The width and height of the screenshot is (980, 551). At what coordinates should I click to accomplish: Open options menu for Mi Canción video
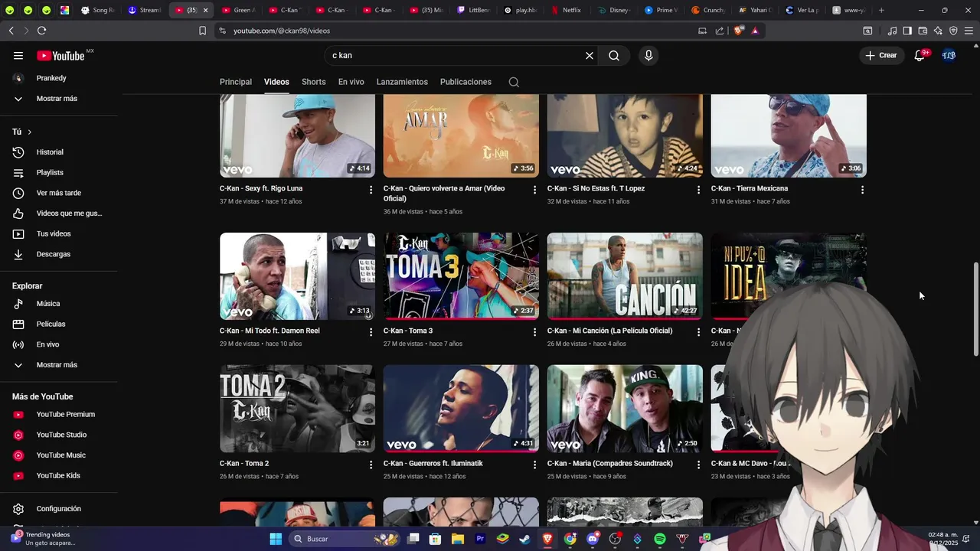(x=698, y=332)
